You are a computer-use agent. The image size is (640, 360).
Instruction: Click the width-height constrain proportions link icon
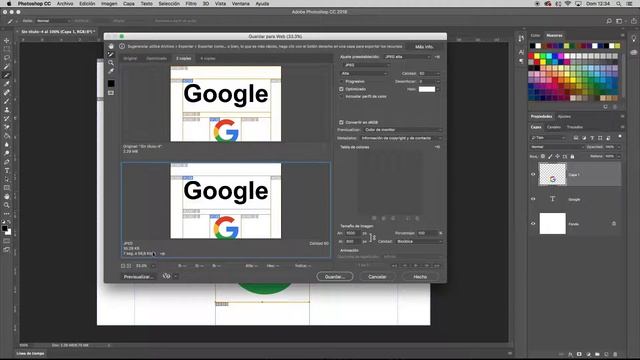[x=372, y=237]
